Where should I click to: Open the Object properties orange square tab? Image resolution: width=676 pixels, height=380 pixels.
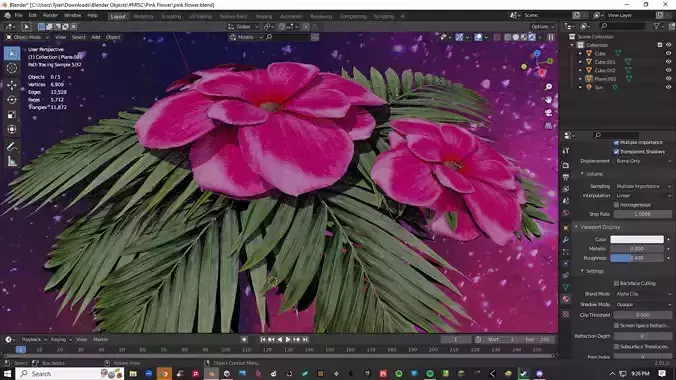click(x=566, y=227)
